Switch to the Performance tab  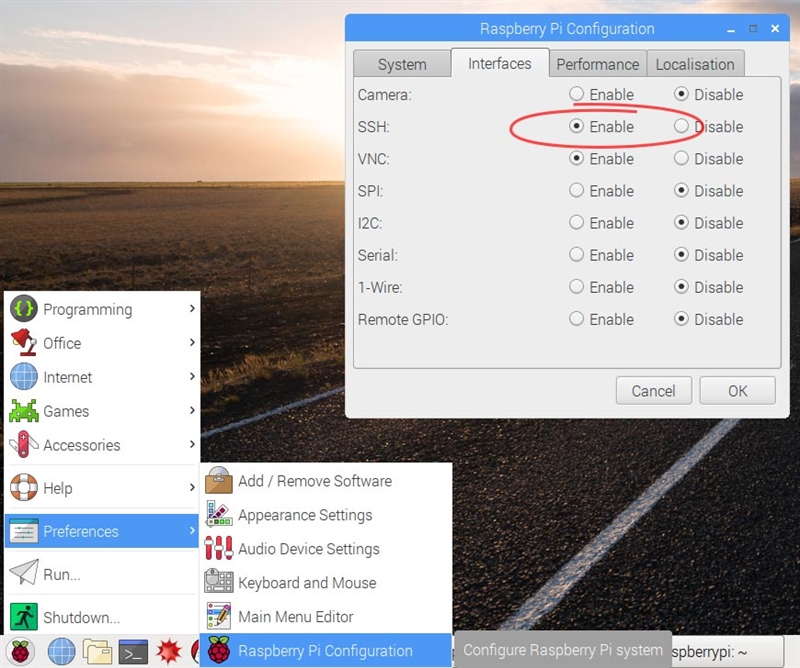[x=597, y=64]
